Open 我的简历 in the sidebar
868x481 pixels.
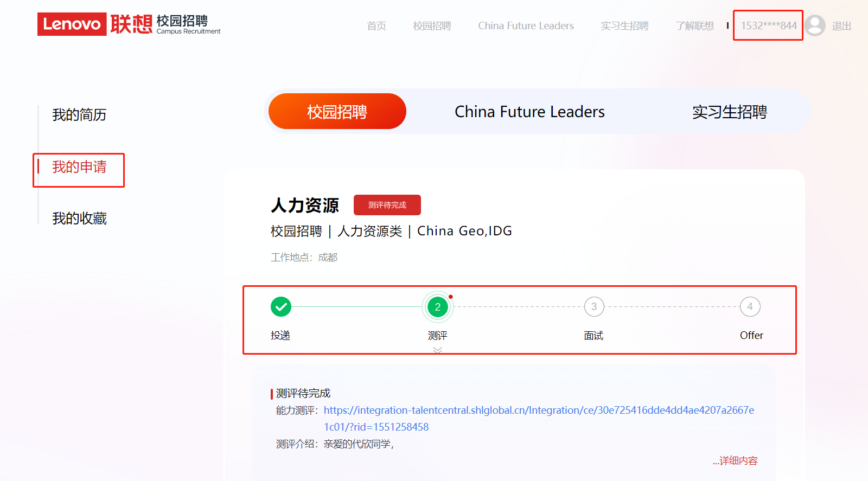79,115
